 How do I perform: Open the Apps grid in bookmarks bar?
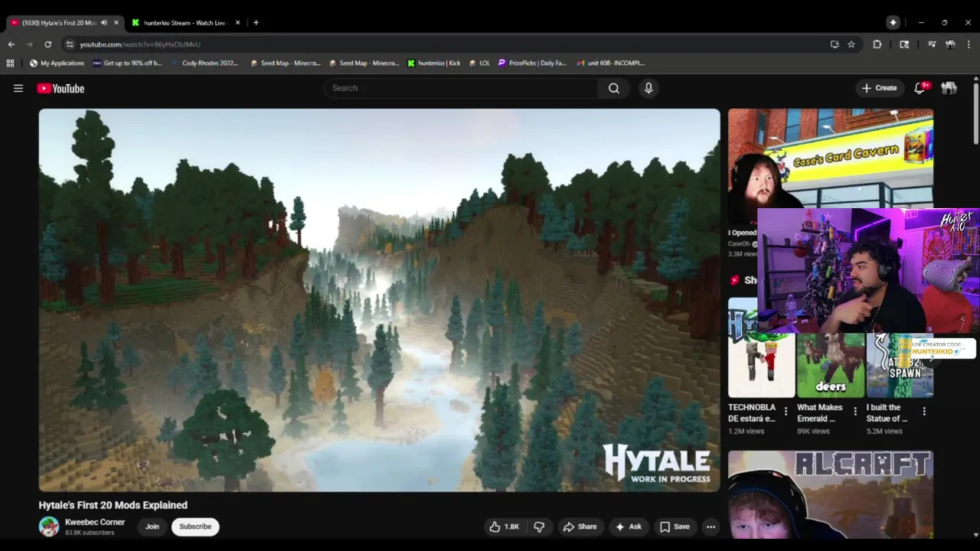click(10, 64)
